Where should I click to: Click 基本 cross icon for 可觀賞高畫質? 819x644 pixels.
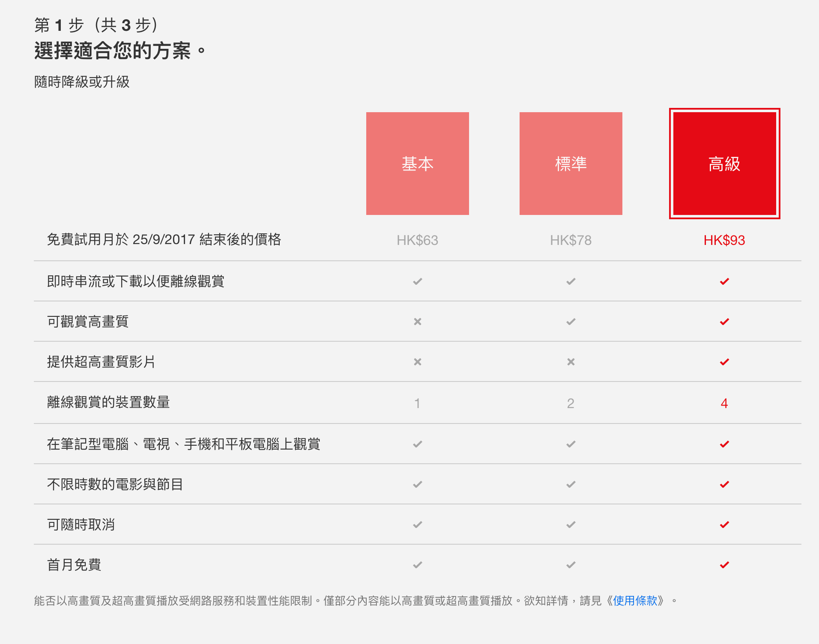pos(418,322)
